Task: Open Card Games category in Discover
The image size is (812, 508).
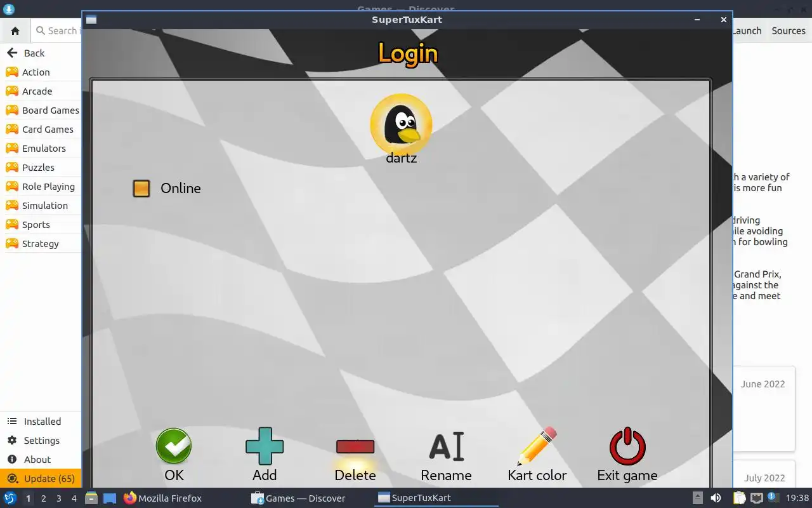Action: pos(41,130)
